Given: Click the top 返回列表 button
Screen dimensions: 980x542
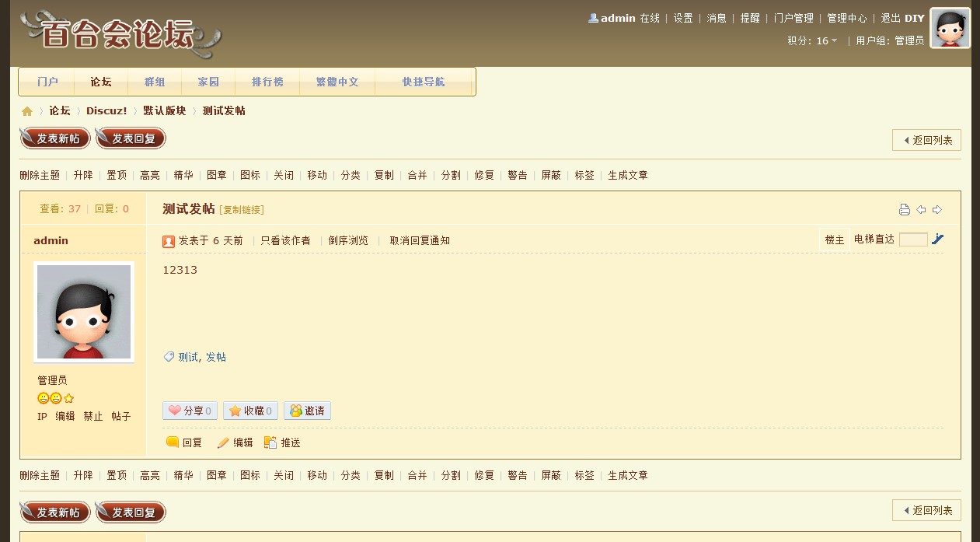Looking at the screenshot, I should [926, 140].
